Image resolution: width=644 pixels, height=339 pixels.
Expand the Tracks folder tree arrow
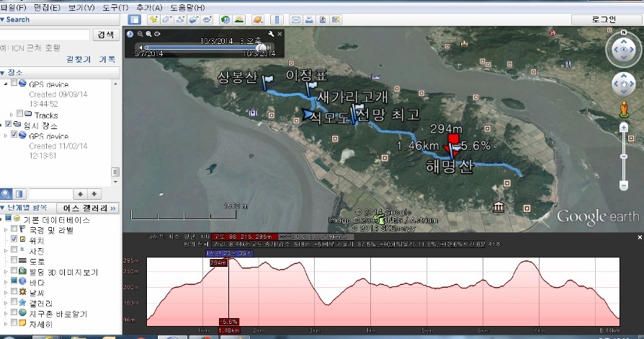(x=12, y=115)
